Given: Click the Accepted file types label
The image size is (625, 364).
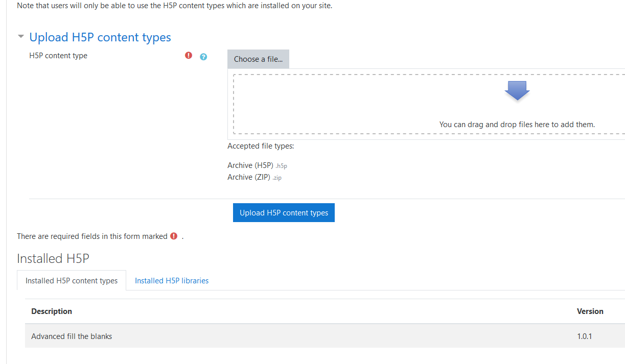Looking at the screenshot, I should tap(261, 146).
